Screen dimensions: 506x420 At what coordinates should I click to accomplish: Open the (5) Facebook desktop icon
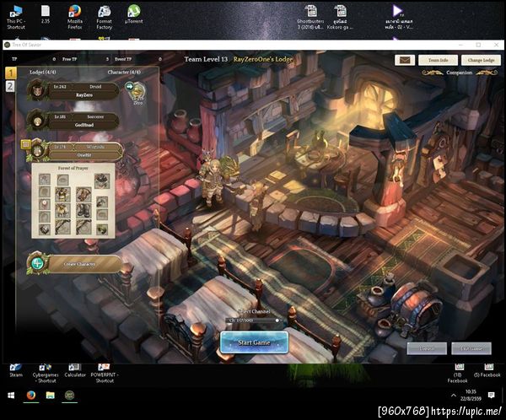(x=487, y=370)
